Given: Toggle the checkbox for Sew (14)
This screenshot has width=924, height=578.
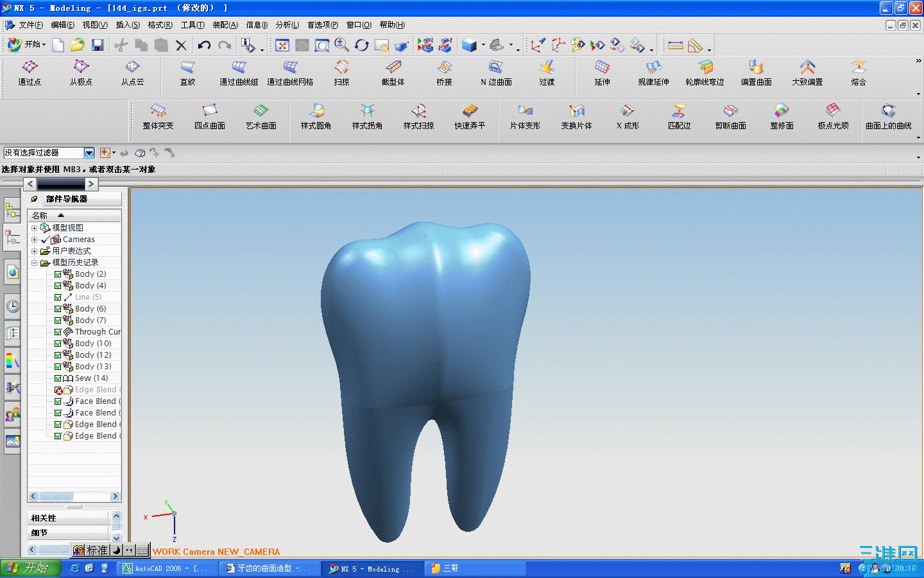Looking at the screenshot, I should pos(58,378).
